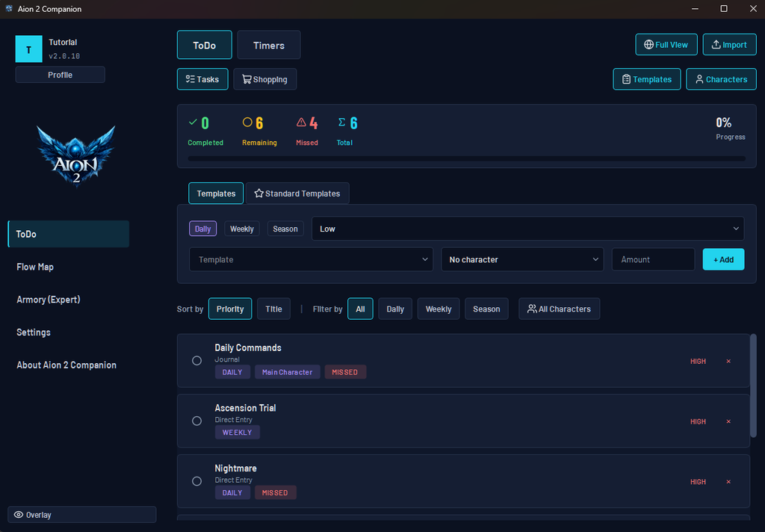Click the Daily Commands task title
This screenshot has width=765, height=532.
(248, 347)
